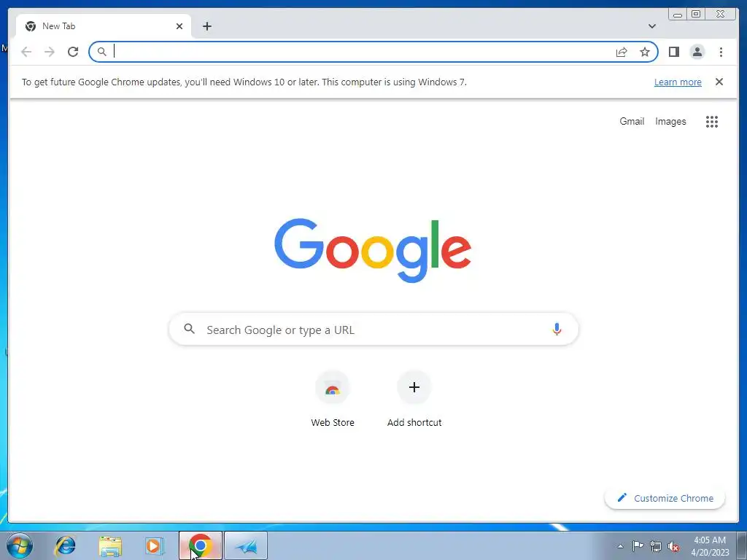Minimize the Chrome window
Image resolution: width=747 pixels, height=560 pixels.
pos(678,15)
